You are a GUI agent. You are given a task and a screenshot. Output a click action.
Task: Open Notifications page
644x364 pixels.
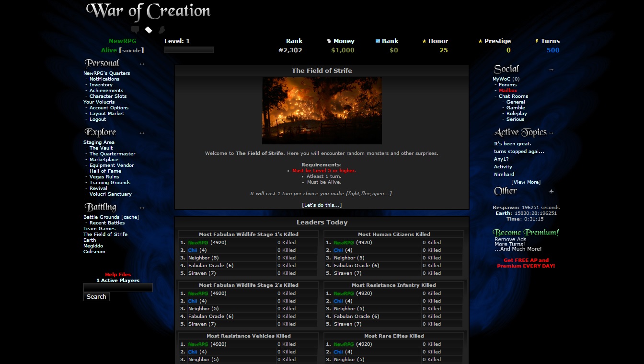104,79
